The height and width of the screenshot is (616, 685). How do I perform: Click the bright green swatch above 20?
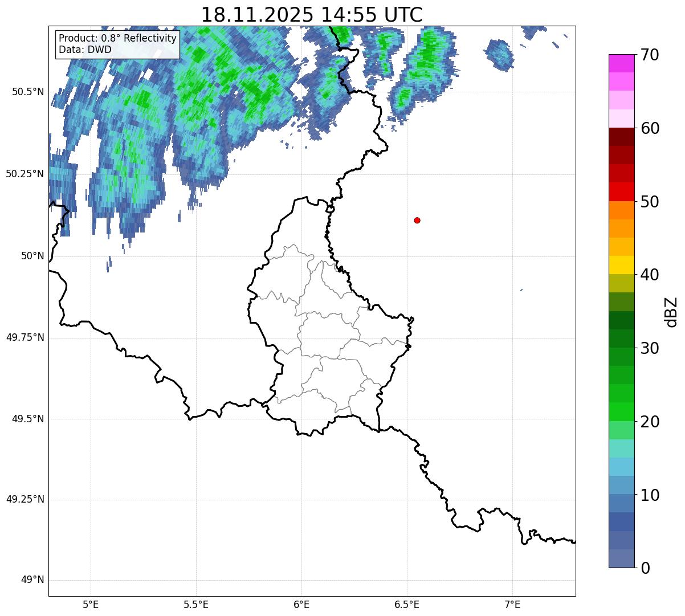point(621,411)
